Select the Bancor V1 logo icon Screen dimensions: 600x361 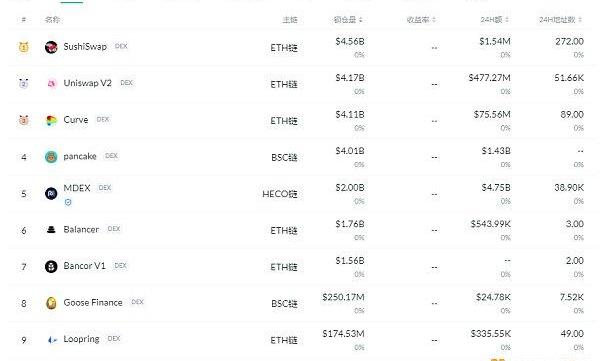[51, 266]
